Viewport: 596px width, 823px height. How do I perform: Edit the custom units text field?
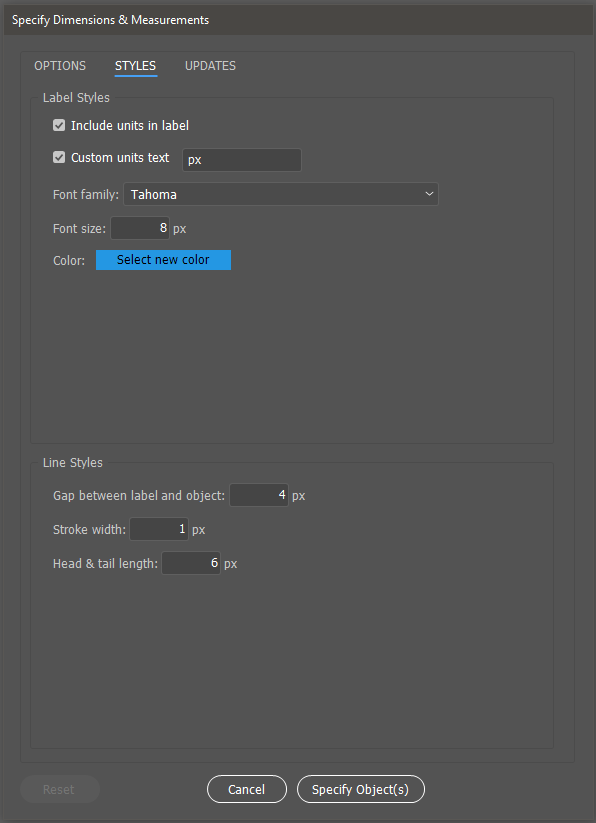(240, 159)
